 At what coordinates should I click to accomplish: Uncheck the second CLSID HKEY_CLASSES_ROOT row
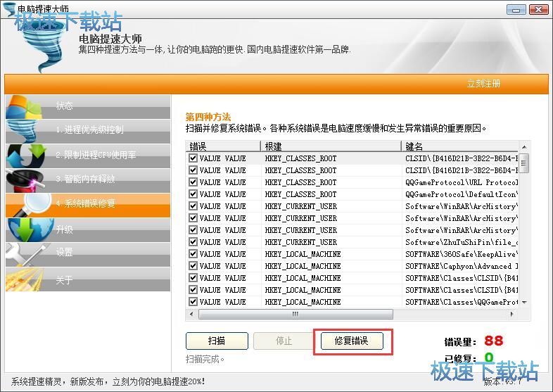click(193, 170)
